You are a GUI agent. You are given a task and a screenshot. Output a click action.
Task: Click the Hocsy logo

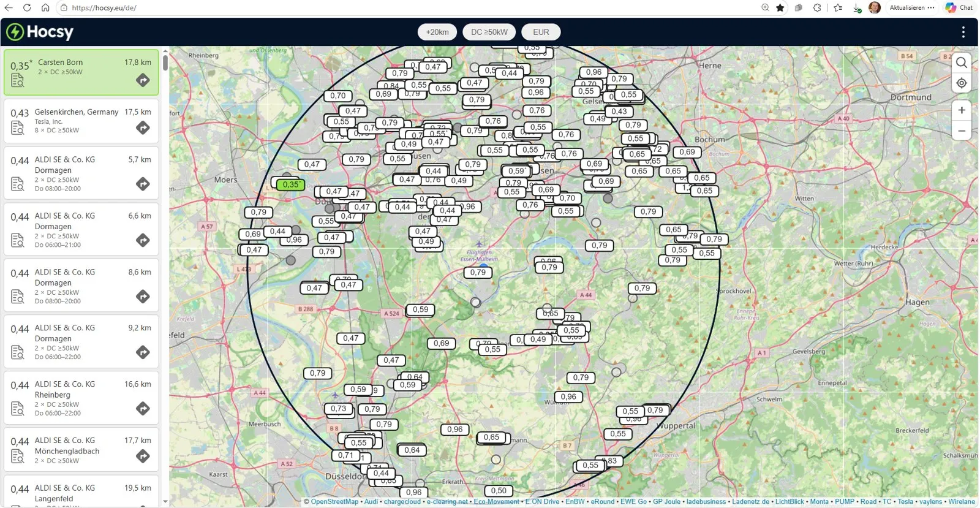pyautogui.click(x=40, y=32)
